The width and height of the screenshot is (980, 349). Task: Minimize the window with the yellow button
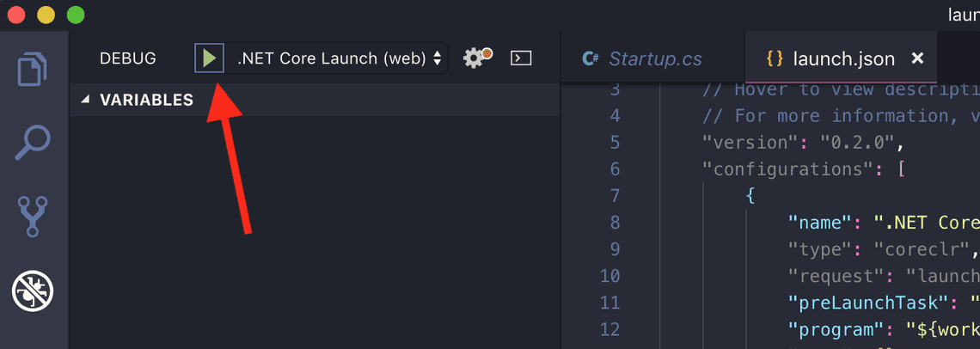(46, 15)
